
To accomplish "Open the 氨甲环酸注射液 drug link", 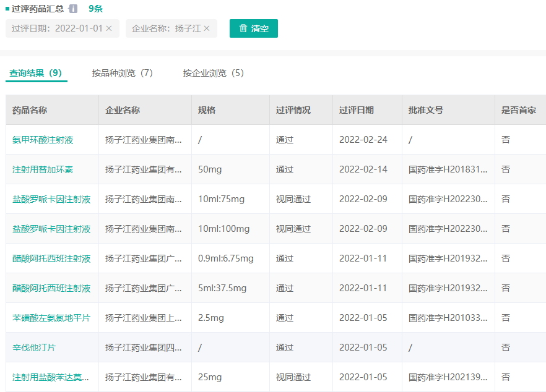I will tap(43, 140).
